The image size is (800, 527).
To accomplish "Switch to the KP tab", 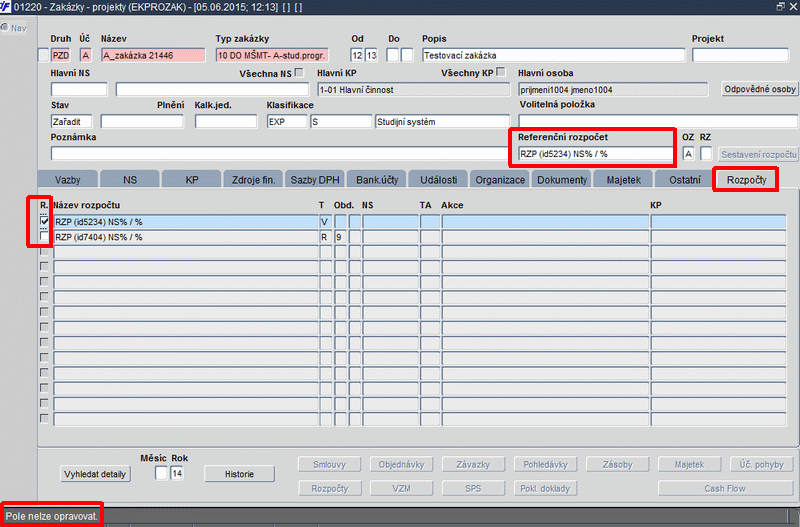I will pyautogui.click(x=192, y=180).
